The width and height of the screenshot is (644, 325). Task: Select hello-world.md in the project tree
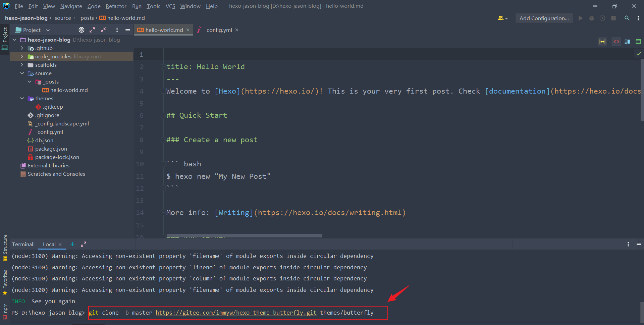65,90
